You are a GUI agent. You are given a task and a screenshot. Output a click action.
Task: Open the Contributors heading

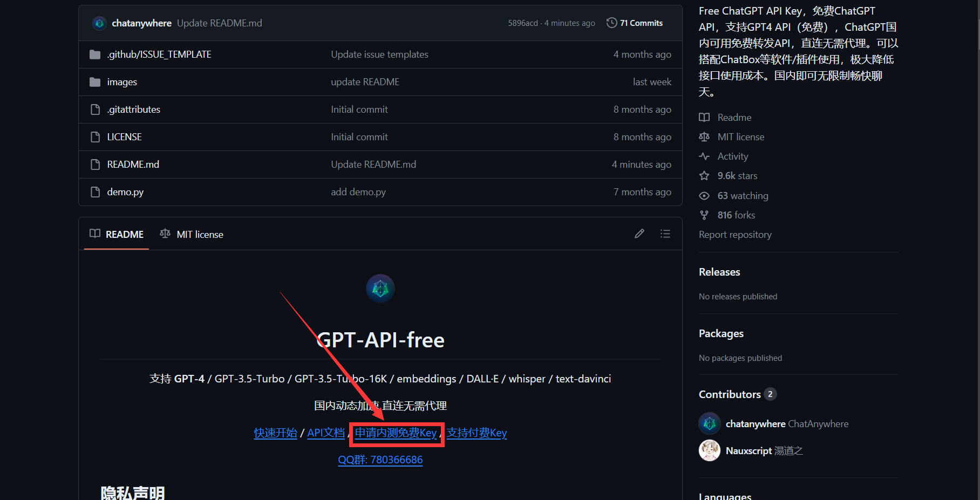tap(730, 394)
